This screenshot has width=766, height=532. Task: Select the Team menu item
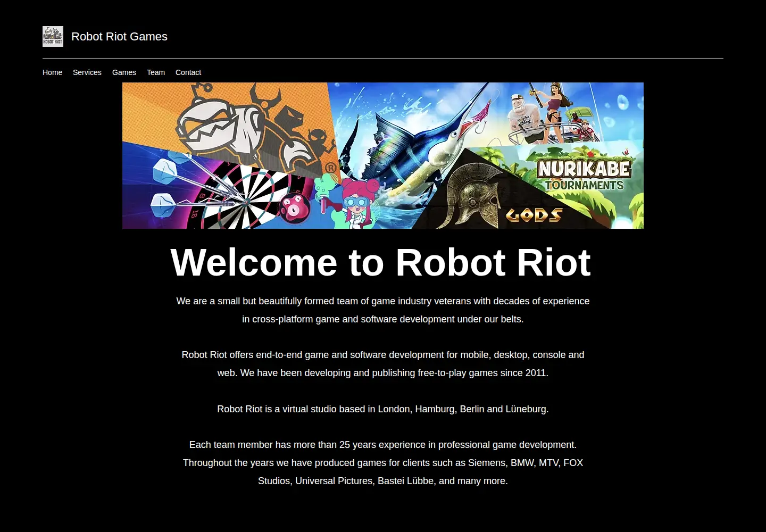point(156,72)
